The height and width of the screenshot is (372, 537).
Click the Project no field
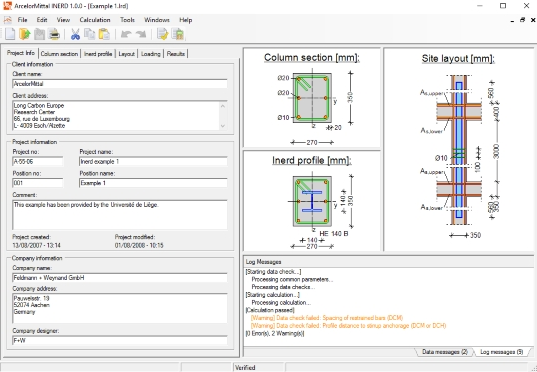click(38, 161)
